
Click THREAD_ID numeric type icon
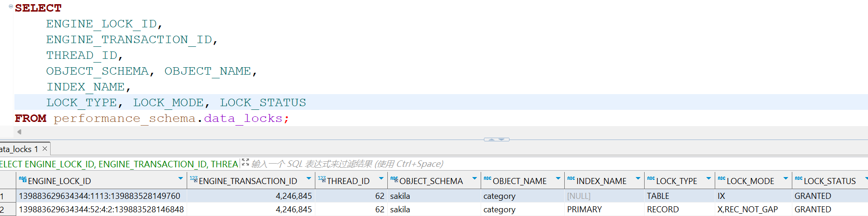322,179
